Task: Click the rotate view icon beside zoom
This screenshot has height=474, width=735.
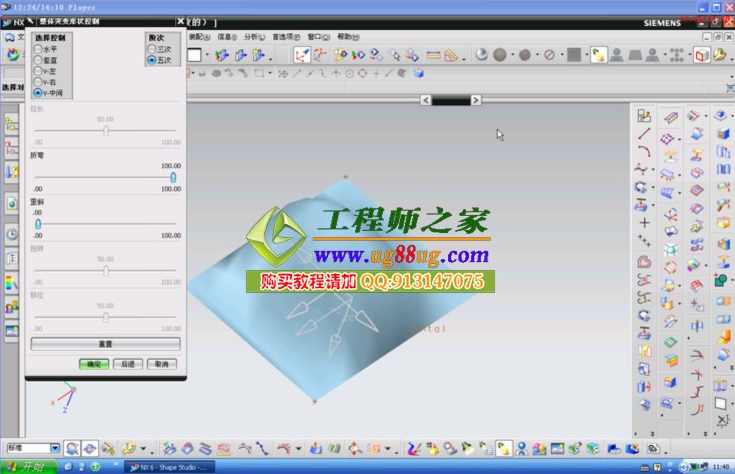Action: (x=90, y=449)
